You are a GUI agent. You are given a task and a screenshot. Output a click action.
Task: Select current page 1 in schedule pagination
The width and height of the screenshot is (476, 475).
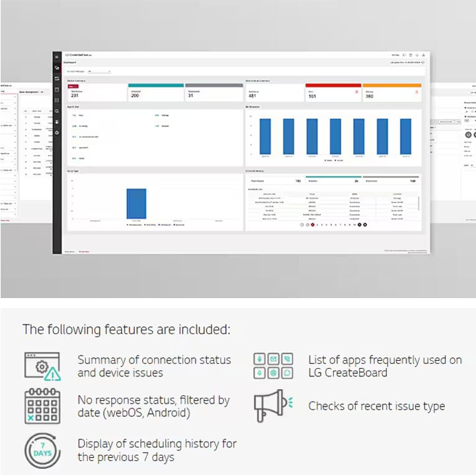pos(312,225)
